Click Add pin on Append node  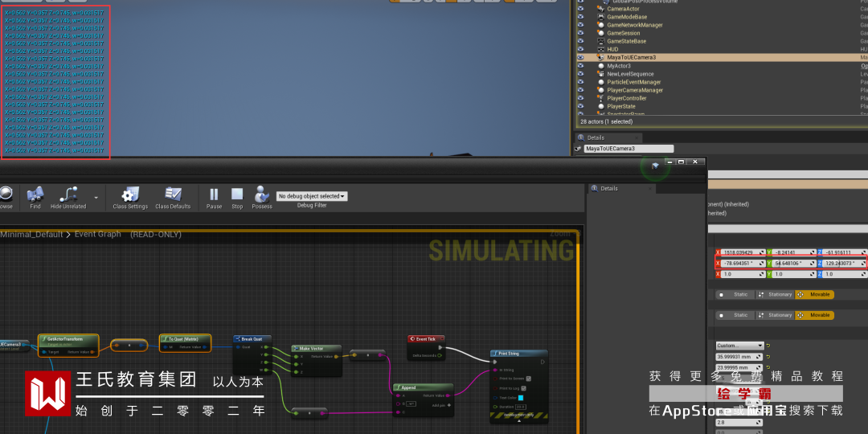click(440, 405)
